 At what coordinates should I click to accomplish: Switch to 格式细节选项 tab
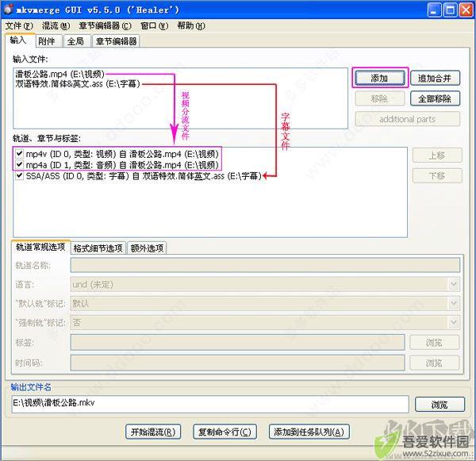(x=98, y=248)
